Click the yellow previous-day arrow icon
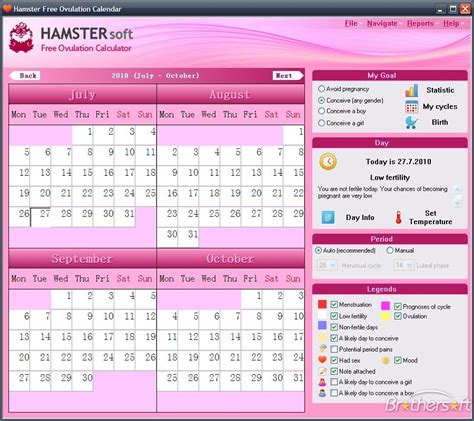The width and height of the screenshot is (474, 421). point(328,162)
